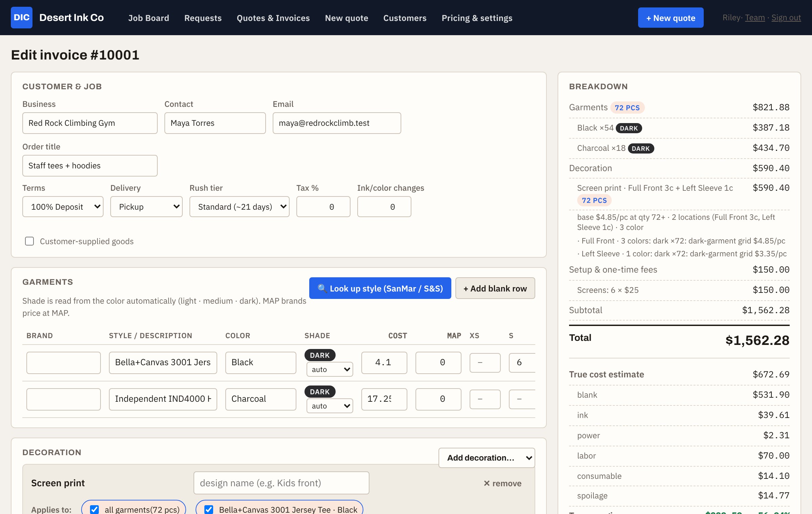This screenshot has width=812, height=514.
Task: Click the 17.25 cost field
Action: pos(384,399)
